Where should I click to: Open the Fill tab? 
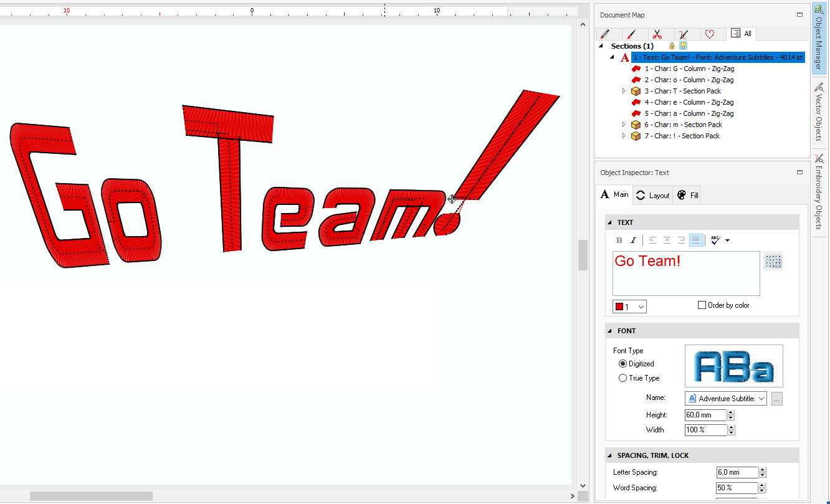click(688, 195)
